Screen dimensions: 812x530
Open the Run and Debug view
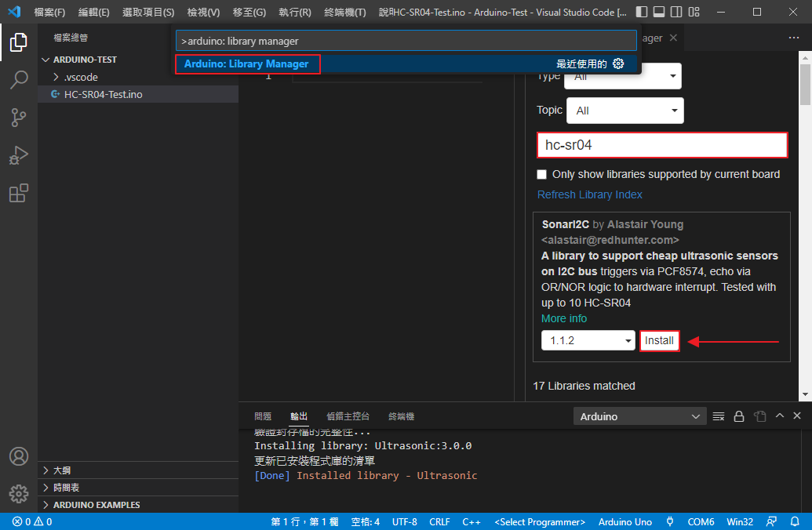click(19, 155)
